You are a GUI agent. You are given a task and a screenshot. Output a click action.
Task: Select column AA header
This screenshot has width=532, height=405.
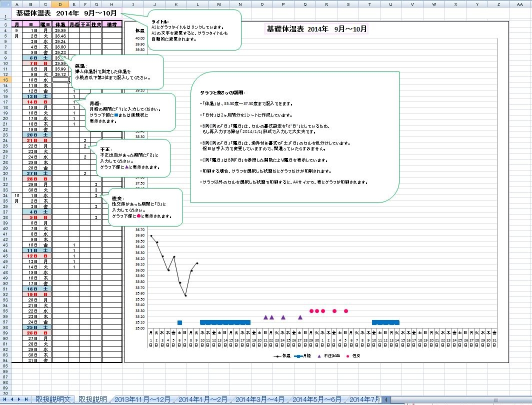pos(520,4)
